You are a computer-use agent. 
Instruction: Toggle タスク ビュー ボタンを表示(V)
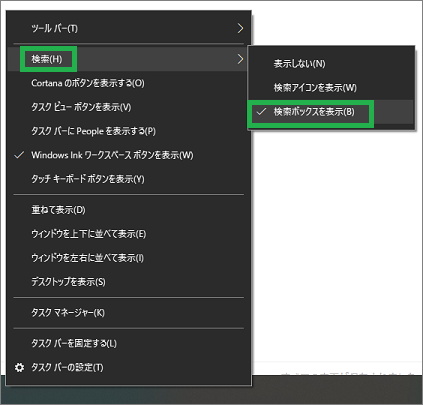click(129, 107)
